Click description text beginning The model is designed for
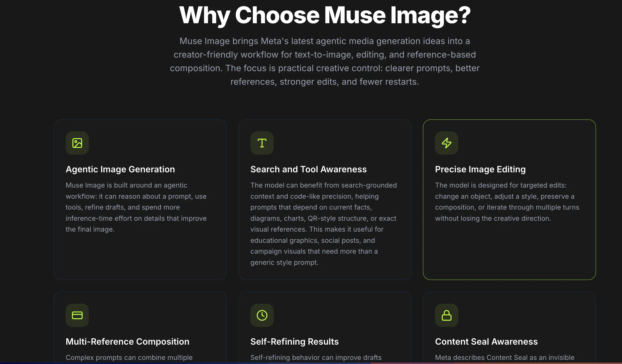Screen dimensions: 622x364 point(507,202)
